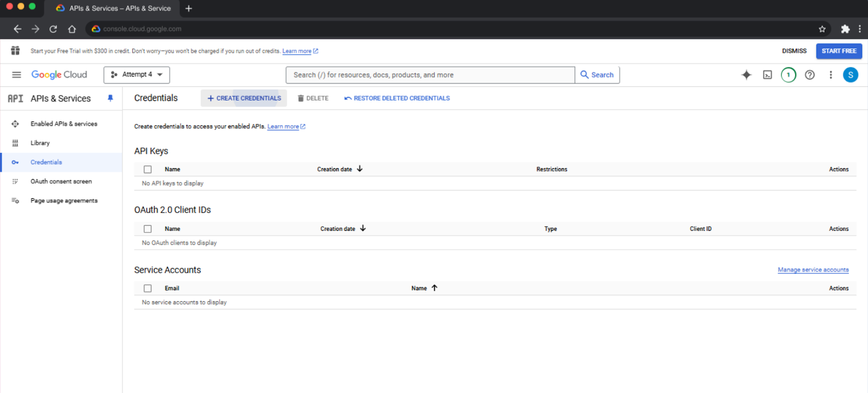868x393 pixels.
Task: Click the Google Cloud logo
Action: (59, 75)
